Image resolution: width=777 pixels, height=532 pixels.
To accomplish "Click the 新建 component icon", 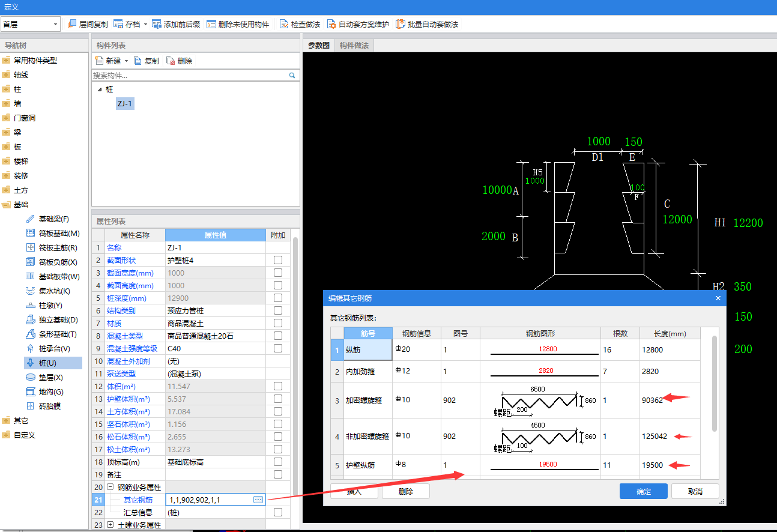I will pyautogui.click(x=99, y=61).
